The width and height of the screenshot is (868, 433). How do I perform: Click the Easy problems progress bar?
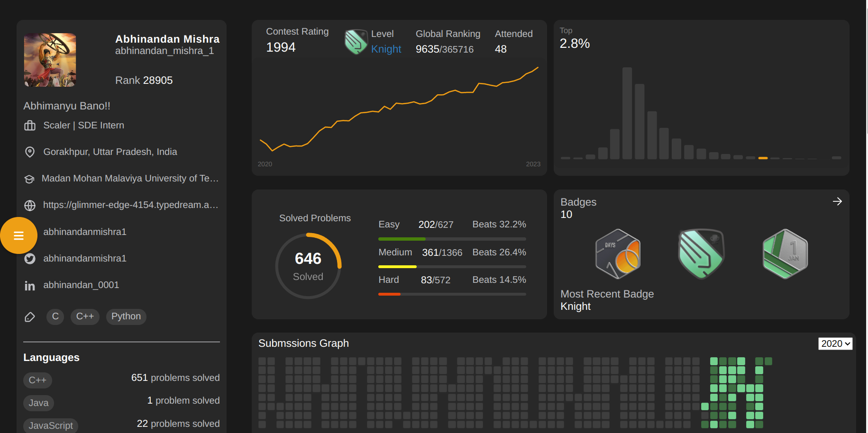point(452,239)
